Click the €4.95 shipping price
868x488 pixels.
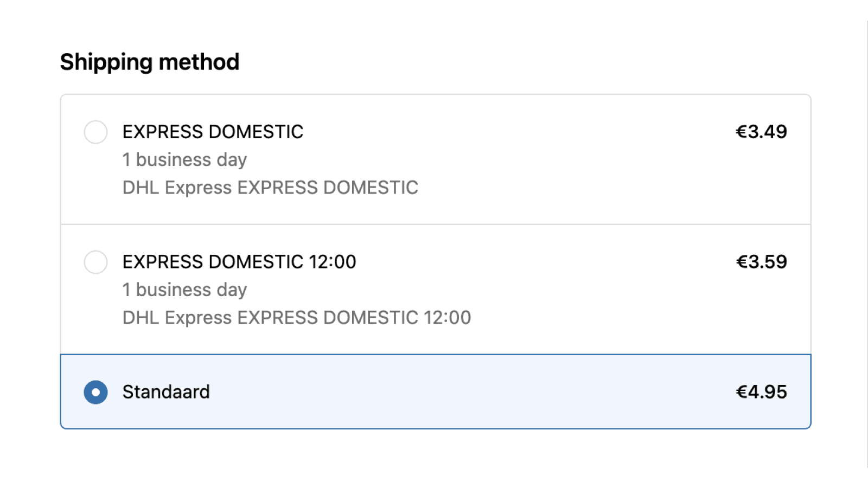point(761,392)
